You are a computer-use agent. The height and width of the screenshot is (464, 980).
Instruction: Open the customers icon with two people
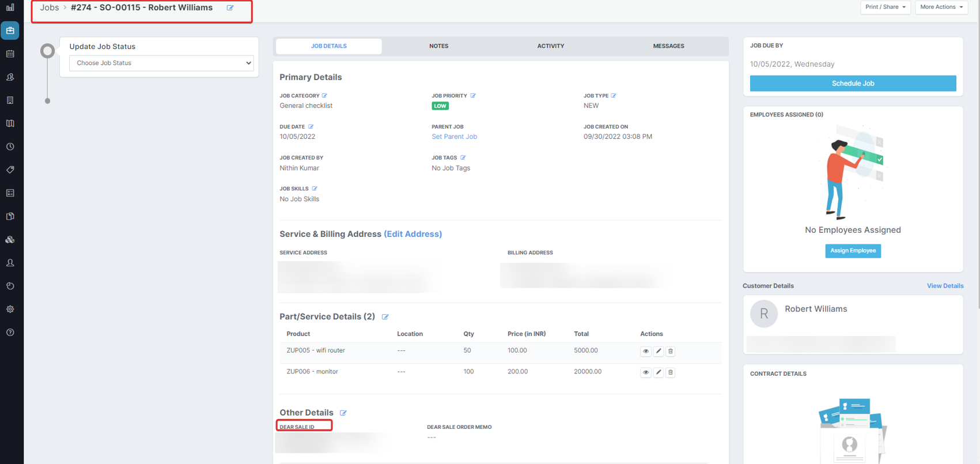10,77
